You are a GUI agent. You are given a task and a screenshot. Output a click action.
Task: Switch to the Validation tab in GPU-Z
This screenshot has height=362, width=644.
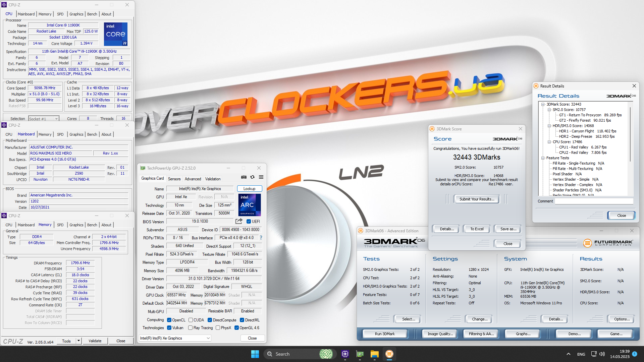(213, 179)
